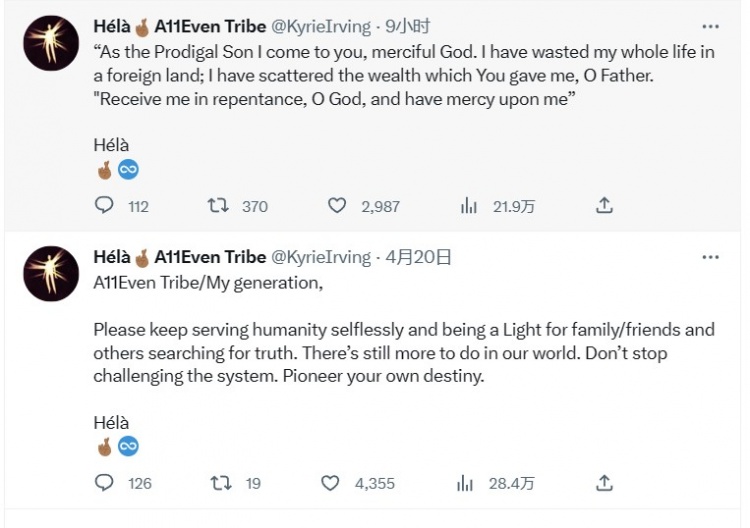Open more options on the 4月20日 tweet
The width and height of the screenshot is (750, 528).
pos(710,257)
